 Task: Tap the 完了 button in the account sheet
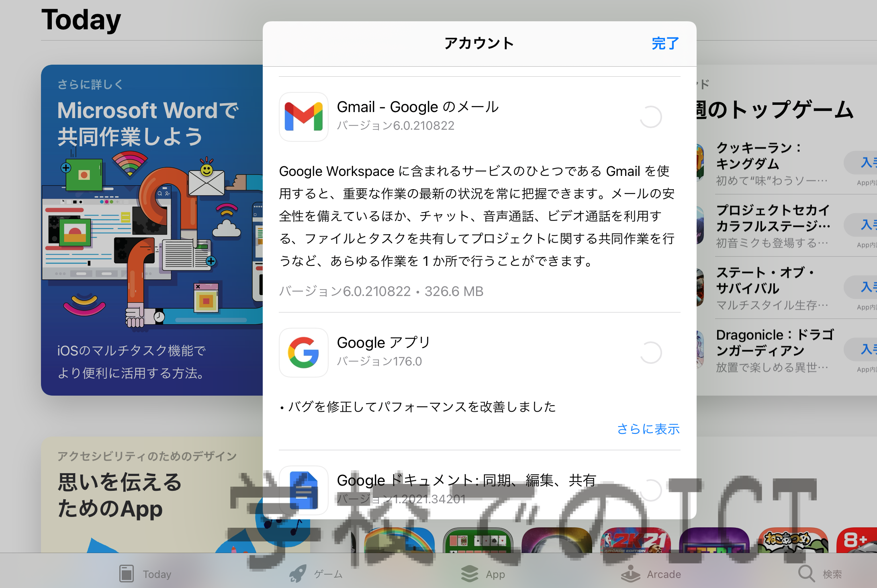tap(665, 43)
